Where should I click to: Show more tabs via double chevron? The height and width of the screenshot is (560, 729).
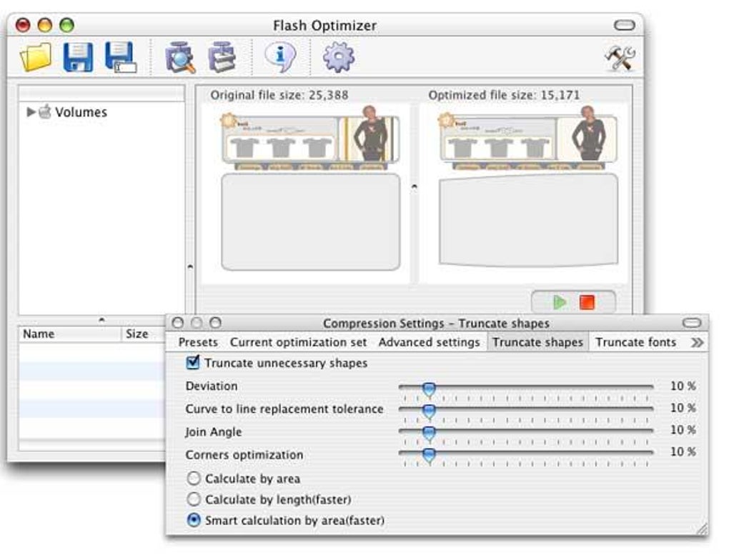point(697,343)
